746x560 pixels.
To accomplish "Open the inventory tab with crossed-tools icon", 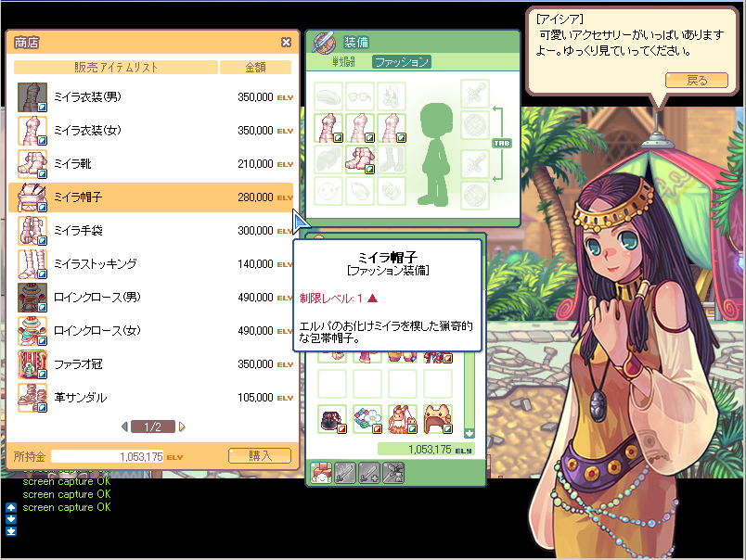I will click(393, 473).
